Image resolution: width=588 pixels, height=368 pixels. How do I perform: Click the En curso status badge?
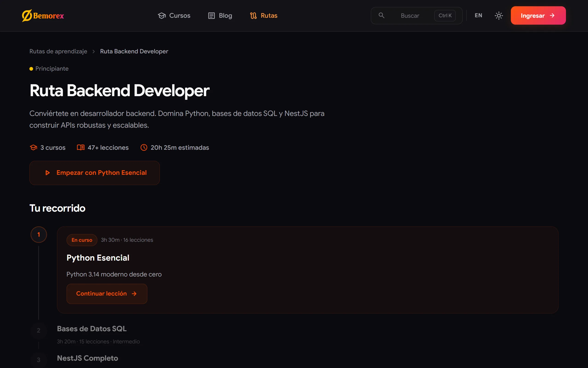tap(82, 240)
